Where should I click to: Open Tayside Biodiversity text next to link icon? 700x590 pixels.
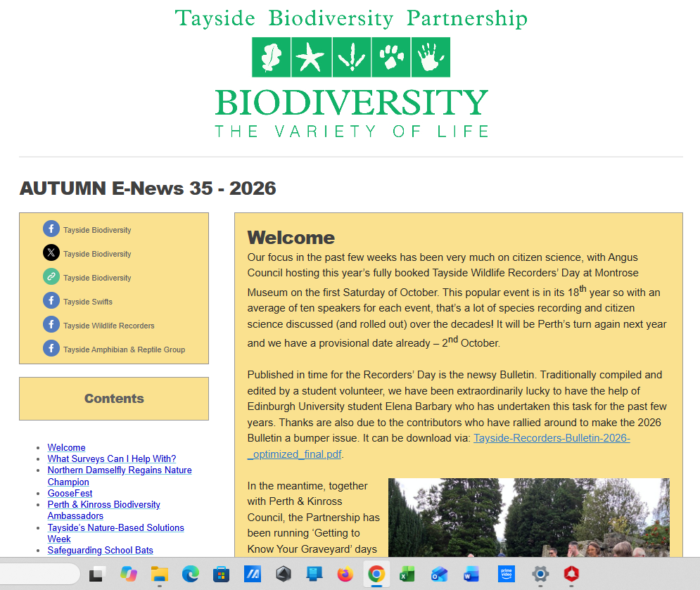coord(97,278)
